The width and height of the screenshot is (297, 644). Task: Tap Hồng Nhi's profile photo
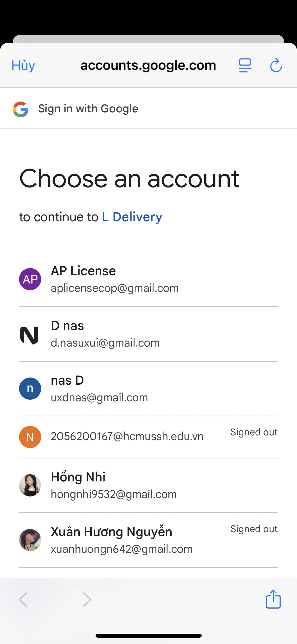30,485
